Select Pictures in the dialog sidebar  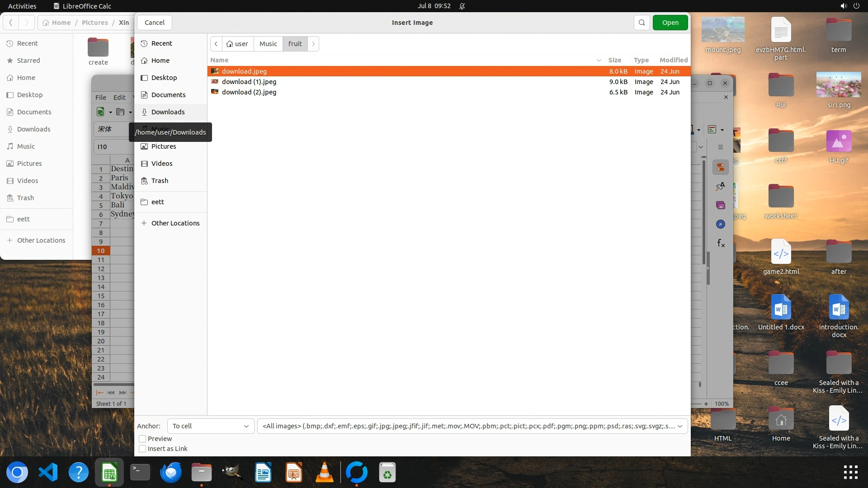tap(164, 146)
